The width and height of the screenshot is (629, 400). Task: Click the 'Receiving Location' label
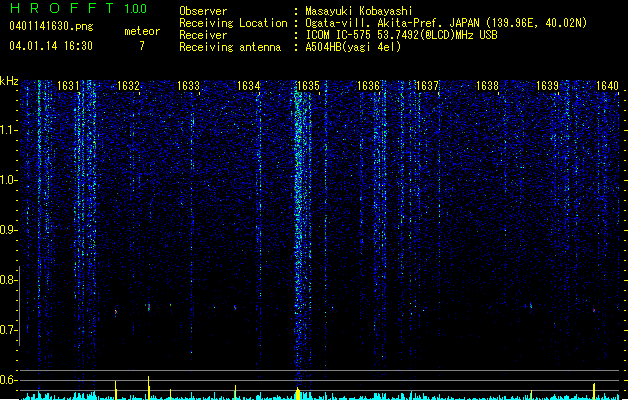coord(233,23)
